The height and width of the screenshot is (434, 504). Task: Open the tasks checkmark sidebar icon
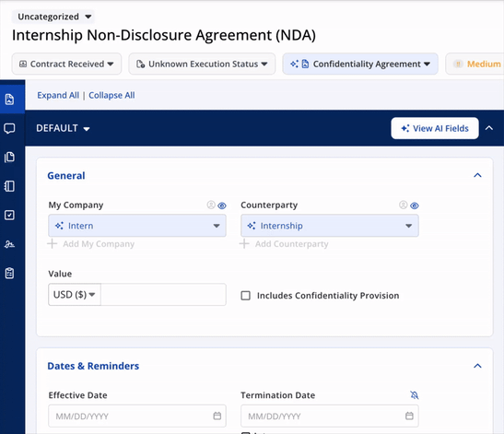(9, 215)
